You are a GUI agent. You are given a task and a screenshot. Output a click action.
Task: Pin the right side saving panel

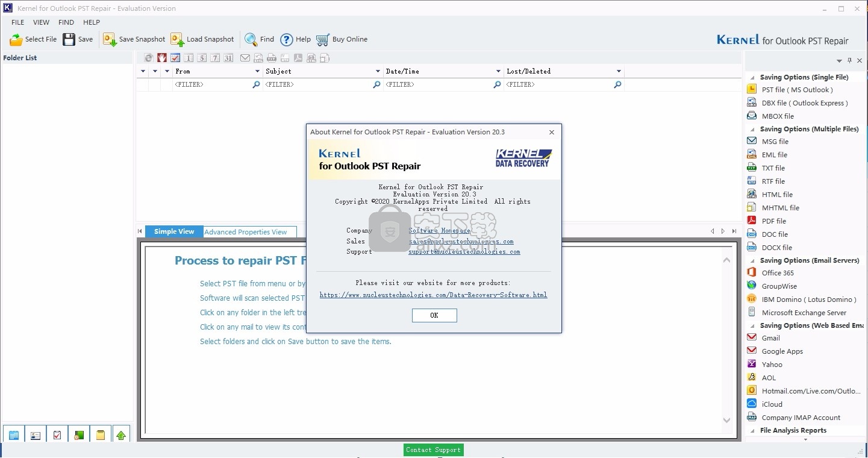850,61
